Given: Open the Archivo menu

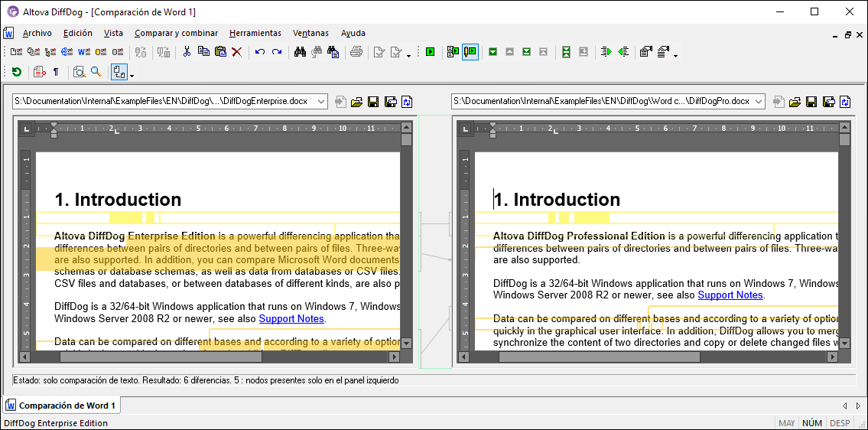Looking at the screenshot, I should click(x=37, y=33).
